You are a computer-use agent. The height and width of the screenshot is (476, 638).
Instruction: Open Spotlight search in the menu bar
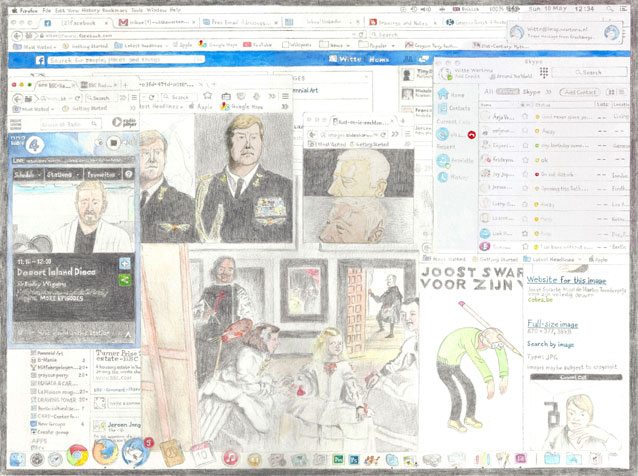point(610,9)
